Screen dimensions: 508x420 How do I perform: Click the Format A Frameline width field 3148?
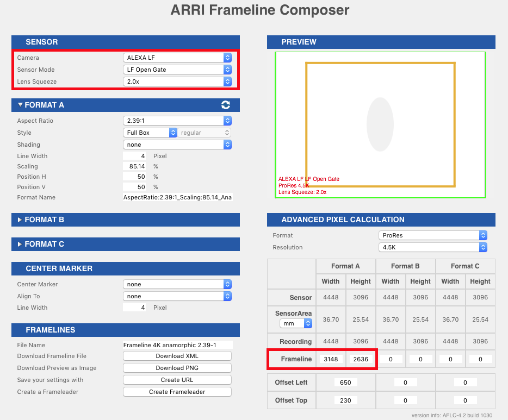pos(331,359)
